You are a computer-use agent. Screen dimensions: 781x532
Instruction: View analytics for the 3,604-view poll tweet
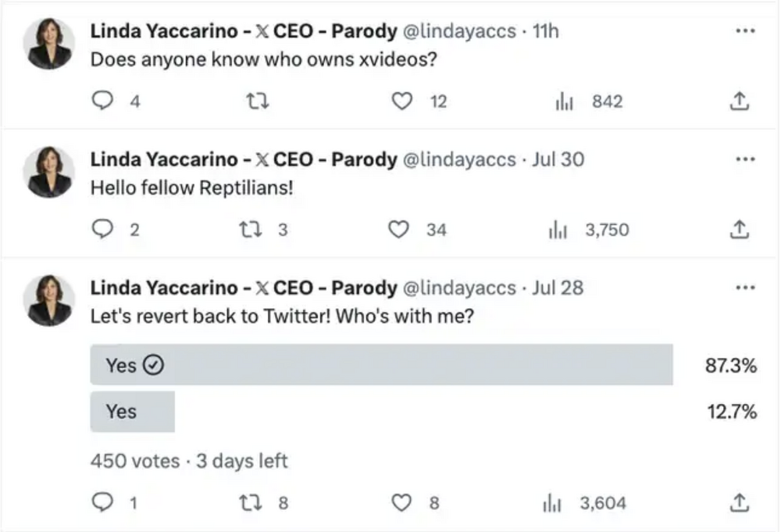pos(550,503)
